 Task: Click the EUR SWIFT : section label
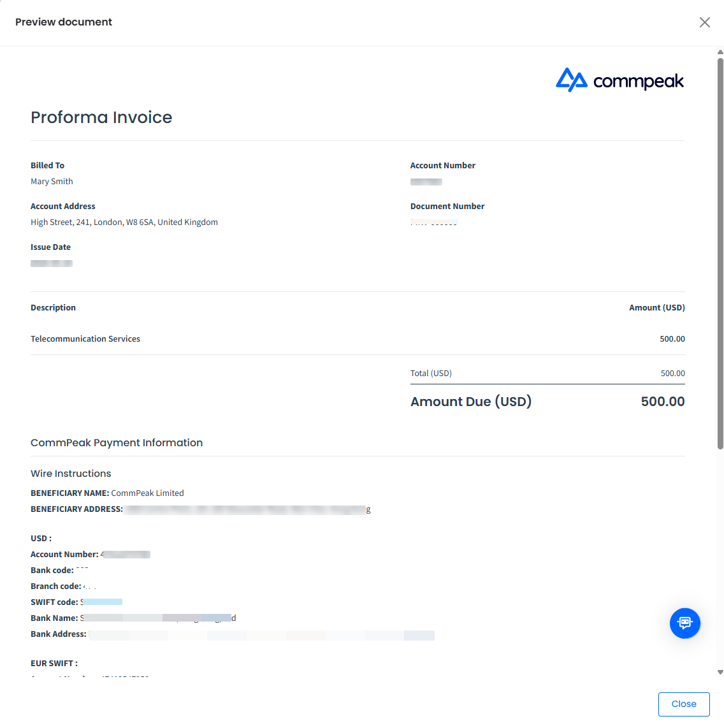(x=54, y=664)
